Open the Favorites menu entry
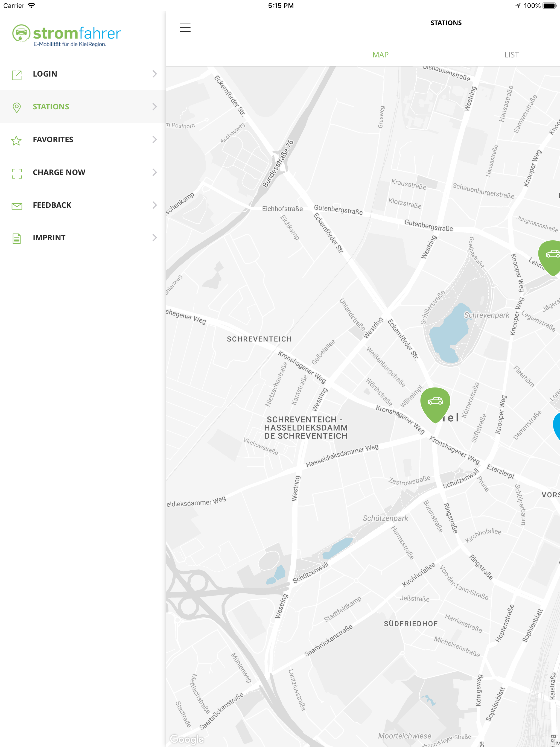The height and width of the screenshot is (747, 560). [83, 139]
